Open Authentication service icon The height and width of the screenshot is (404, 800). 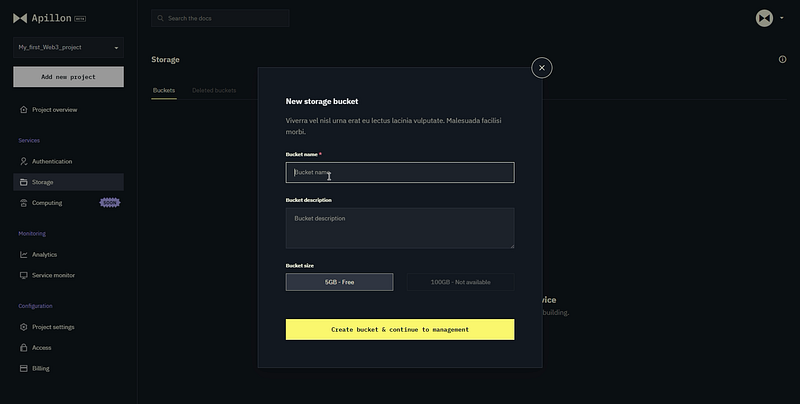pyautogui.click(x=23, y=161)
